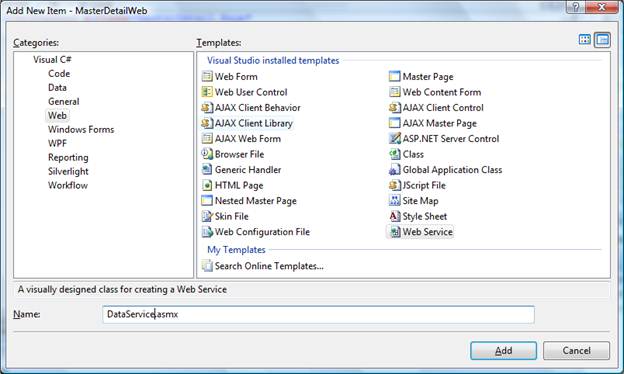Switch to small icons view

pos(602,40)
